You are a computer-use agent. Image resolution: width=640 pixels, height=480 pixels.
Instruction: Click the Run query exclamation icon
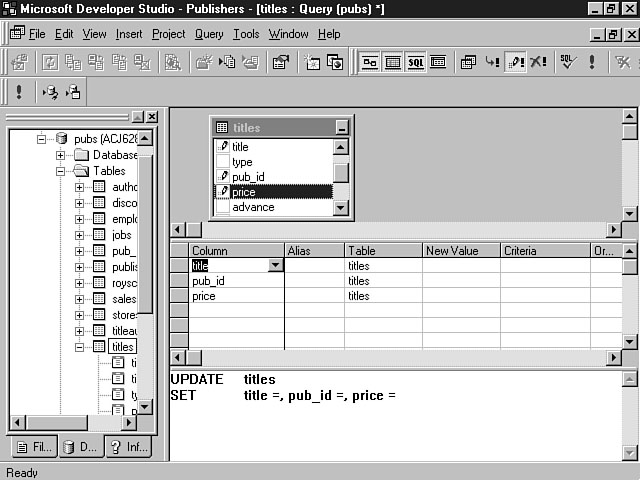591,62
